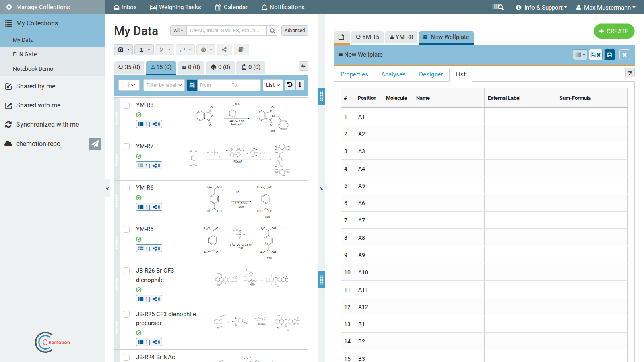Open the share collections icon
The width and height of the screenshot is (644, 362).
pos(224,49)
